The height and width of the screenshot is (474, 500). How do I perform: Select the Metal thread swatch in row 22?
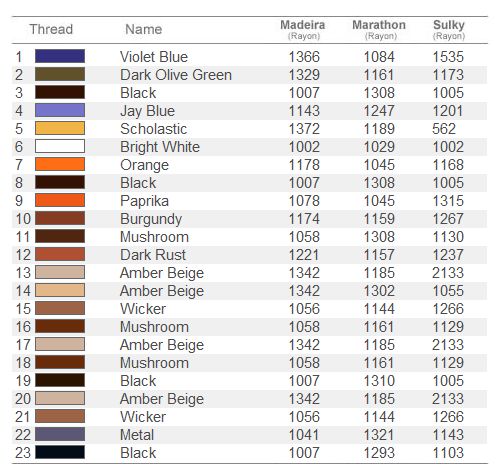pyautogui.click(x=60, y=434)
